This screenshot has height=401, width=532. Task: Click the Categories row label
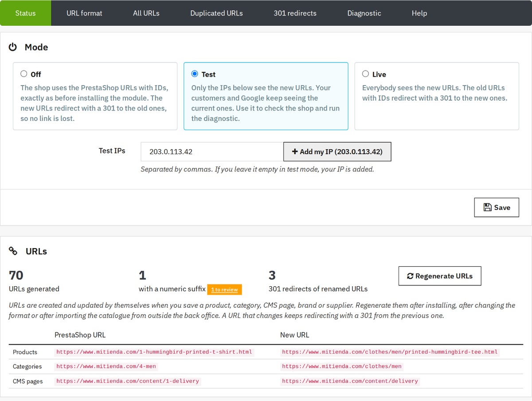tap(27, 366)
